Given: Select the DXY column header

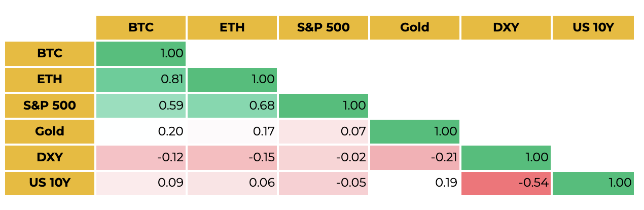Looking at the screenshot, I should click(x=506, y=27).
